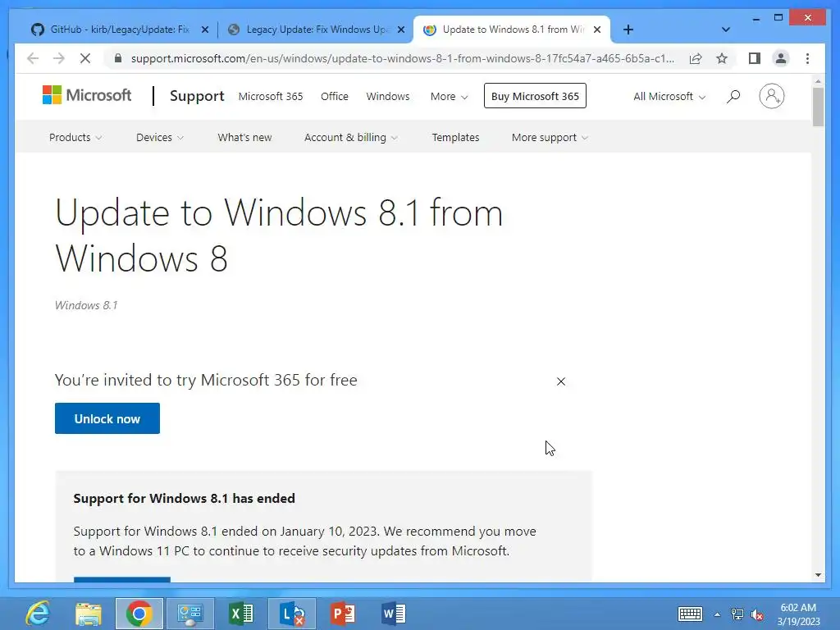
Task: Close the Legacy Update: Fix Windows tab
Action: coord(400,30)
